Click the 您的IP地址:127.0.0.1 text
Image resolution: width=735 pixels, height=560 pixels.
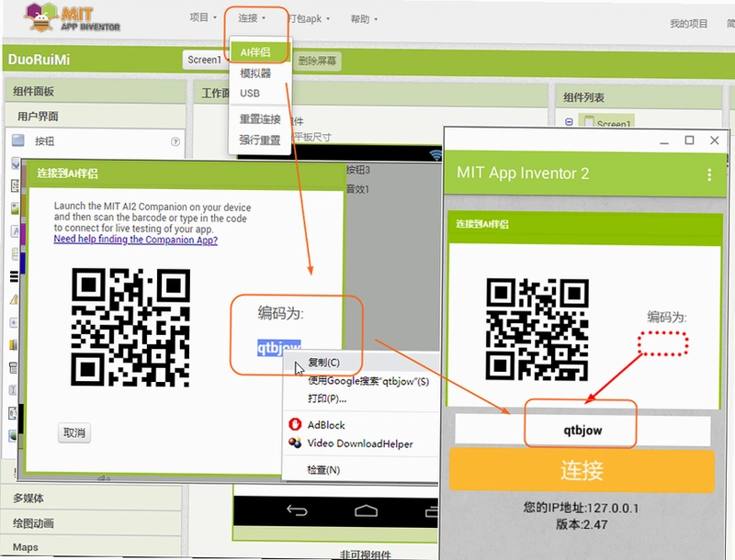[581, 508]
